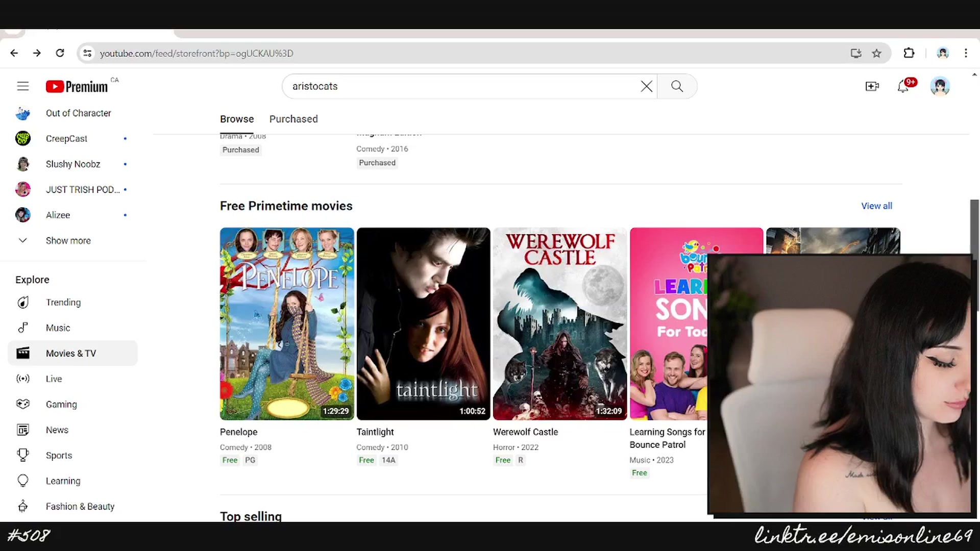Select the Movies & TV clapperboard icon
The width and height of the screenshot is (980, 551).
(23, 353)
